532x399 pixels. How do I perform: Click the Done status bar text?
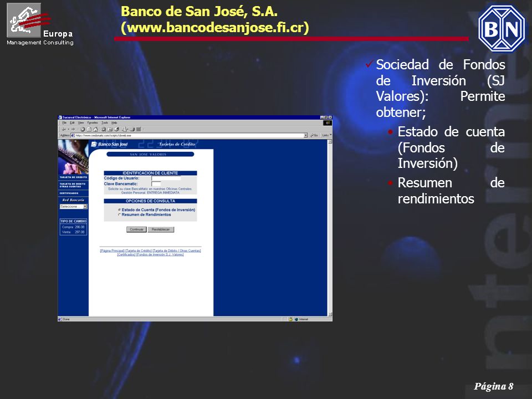(66, 319)
